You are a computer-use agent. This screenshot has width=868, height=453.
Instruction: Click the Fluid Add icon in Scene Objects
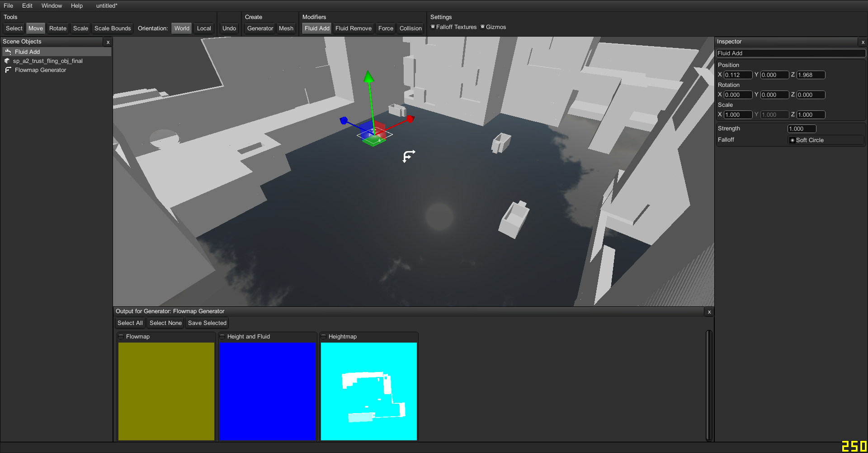(x=8, y=52)
